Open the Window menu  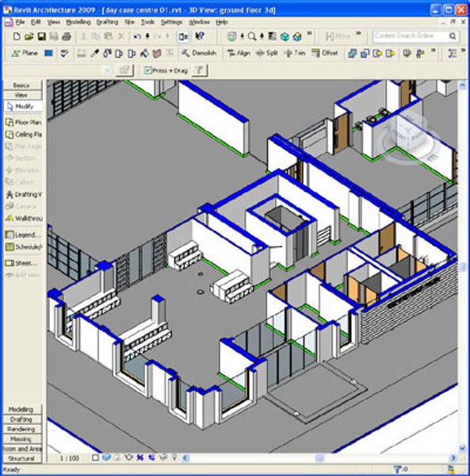(x=199, y=22)
